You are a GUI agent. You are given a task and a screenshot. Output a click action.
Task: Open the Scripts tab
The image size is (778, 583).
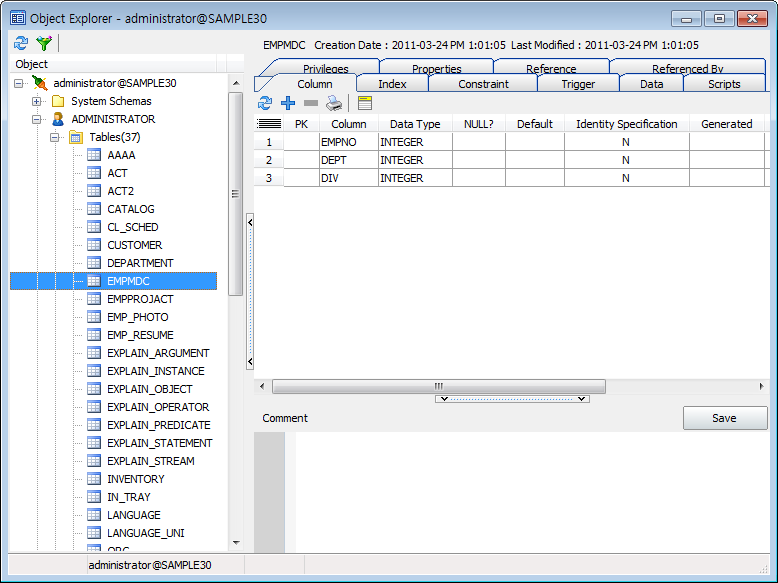[x=724, y=84]
